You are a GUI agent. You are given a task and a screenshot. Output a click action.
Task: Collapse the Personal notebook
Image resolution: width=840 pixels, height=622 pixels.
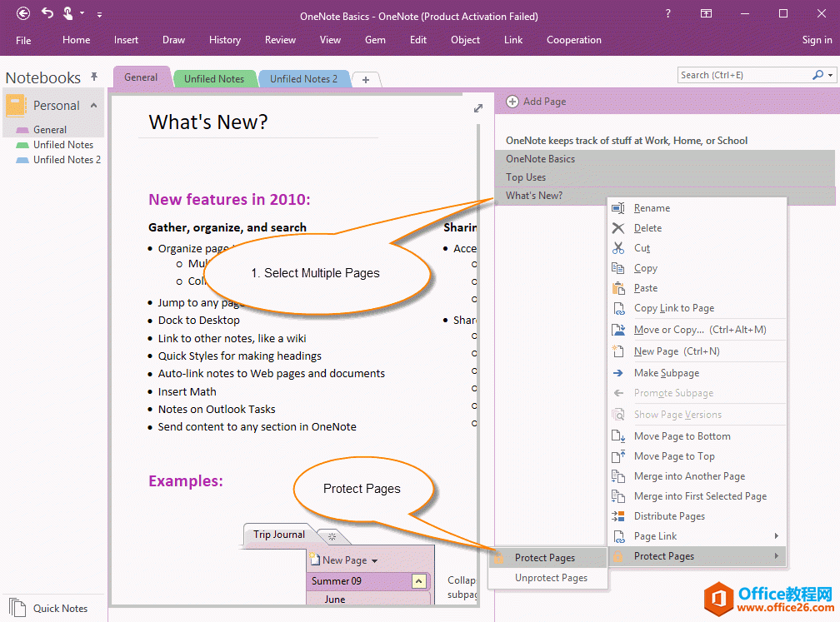tap(92, 106)
